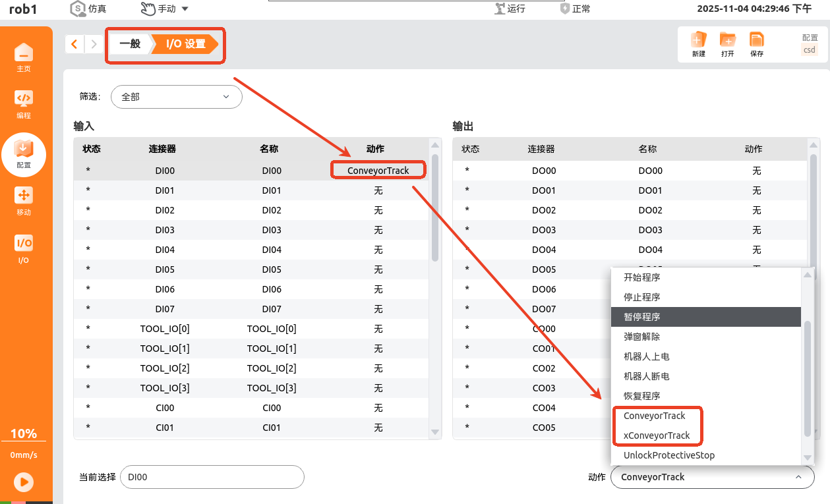The width and height of the screenshot is (830, 504).
Task: Click the back navigation arrow
Action: pos(74,44)
